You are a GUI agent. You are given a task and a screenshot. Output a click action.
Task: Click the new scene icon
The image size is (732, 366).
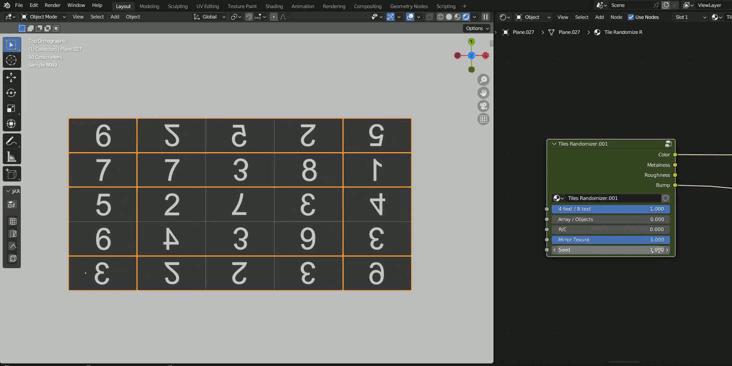click(666, 5)
